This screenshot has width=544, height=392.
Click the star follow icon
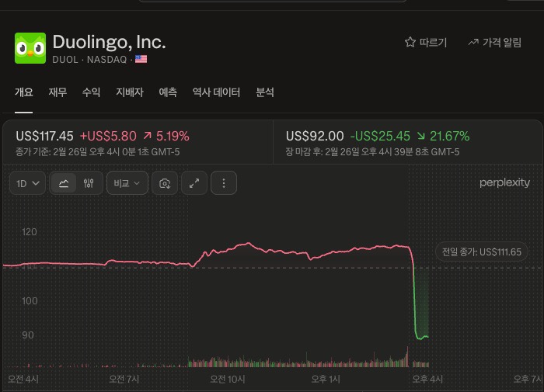410,43
